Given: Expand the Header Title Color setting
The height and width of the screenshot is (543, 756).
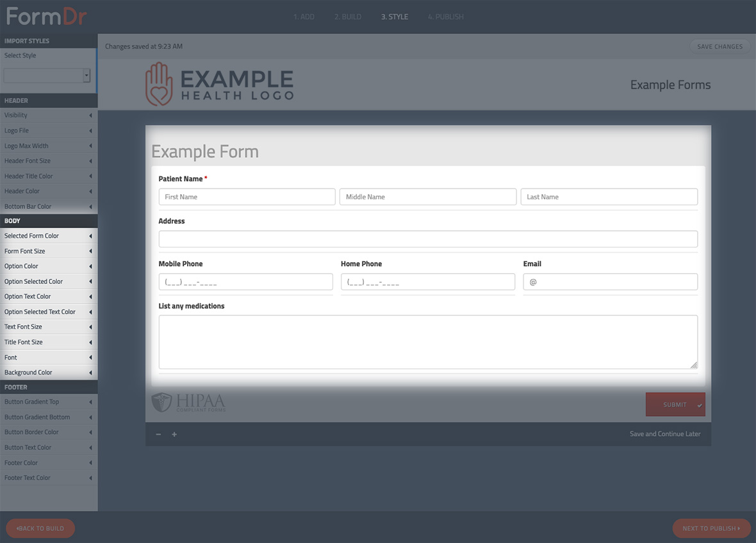Looking at the screenshot, I should coord(49,176).
